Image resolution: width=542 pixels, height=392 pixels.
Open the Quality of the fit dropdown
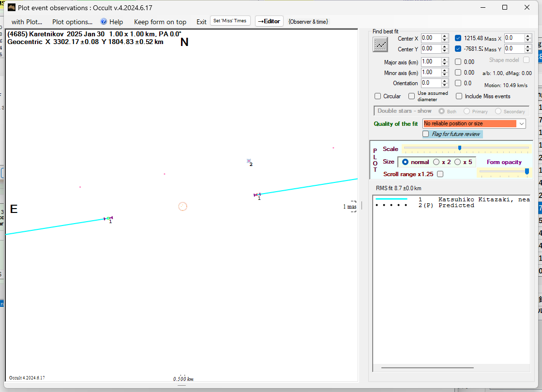521,124
